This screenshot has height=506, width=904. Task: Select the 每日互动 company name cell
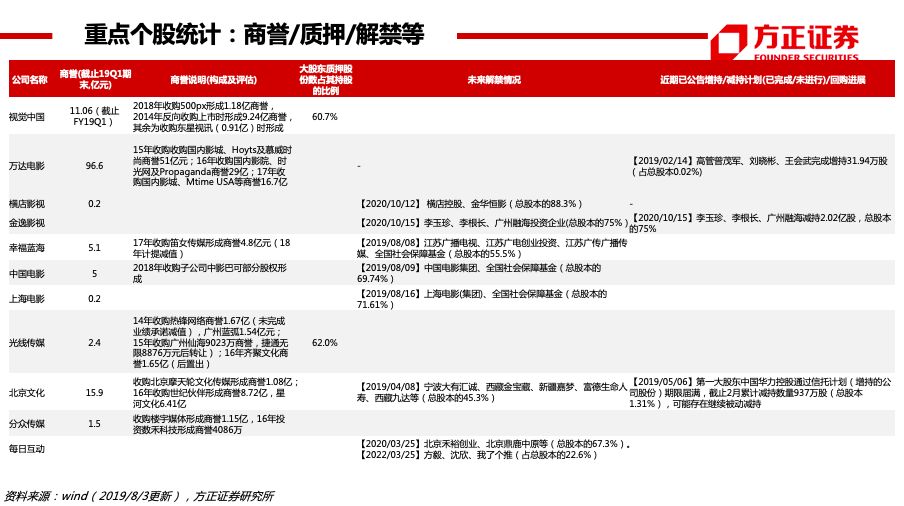coord(27,449)
